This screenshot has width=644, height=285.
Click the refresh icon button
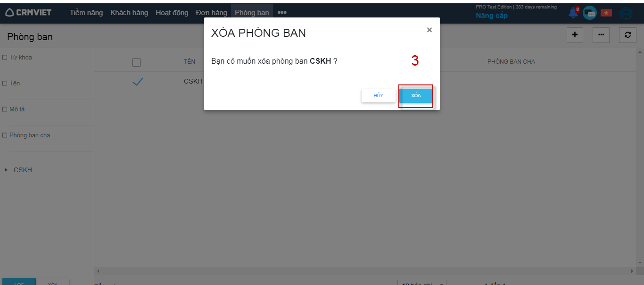pos(627,35)
